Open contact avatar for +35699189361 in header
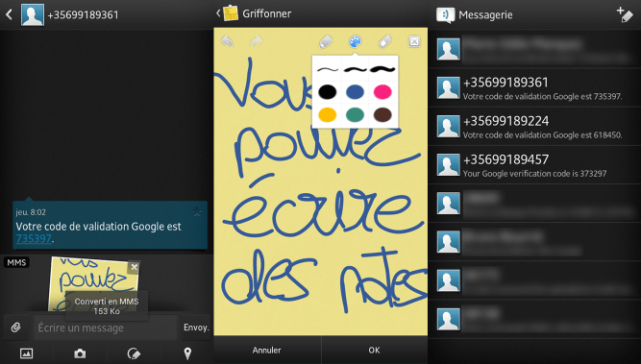The height and width of the screenshot is (364, 641). (x=33, y=14)
